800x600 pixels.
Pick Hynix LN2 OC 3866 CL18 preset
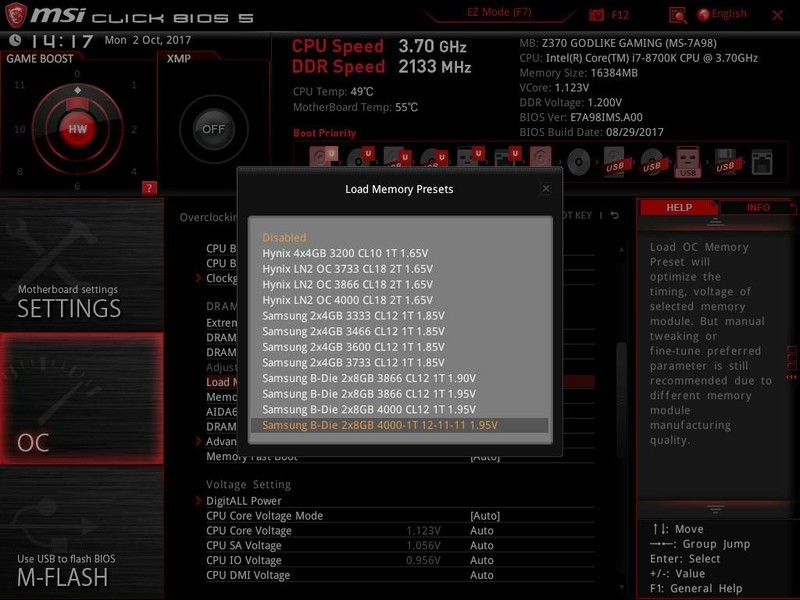pyautogui.click(x=399, y=284)
